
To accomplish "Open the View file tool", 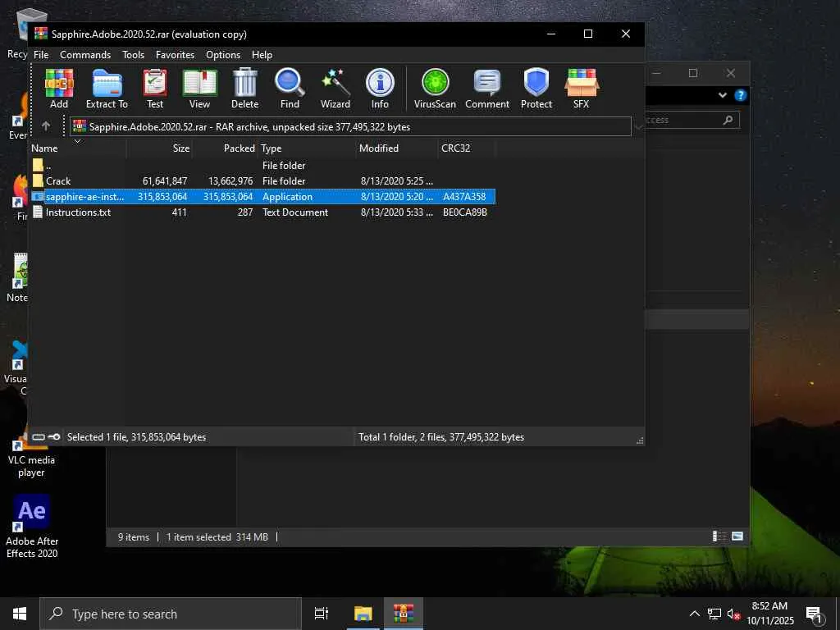I will [199, 89].
